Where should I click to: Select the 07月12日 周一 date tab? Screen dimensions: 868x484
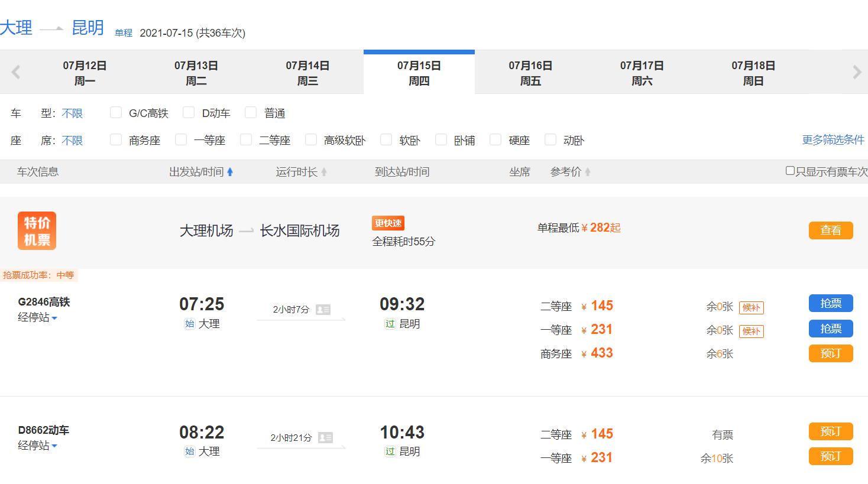[x=85, y=72]
